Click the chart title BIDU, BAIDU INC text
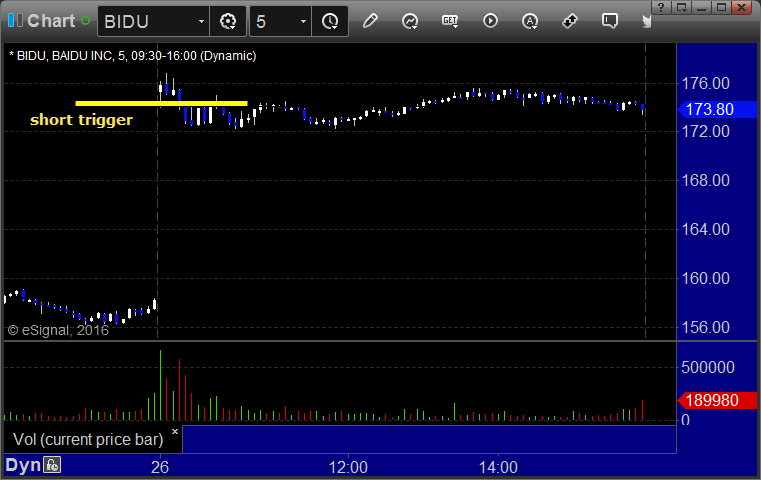The height and width of the screenshot is (480, 761). point(132,56)
